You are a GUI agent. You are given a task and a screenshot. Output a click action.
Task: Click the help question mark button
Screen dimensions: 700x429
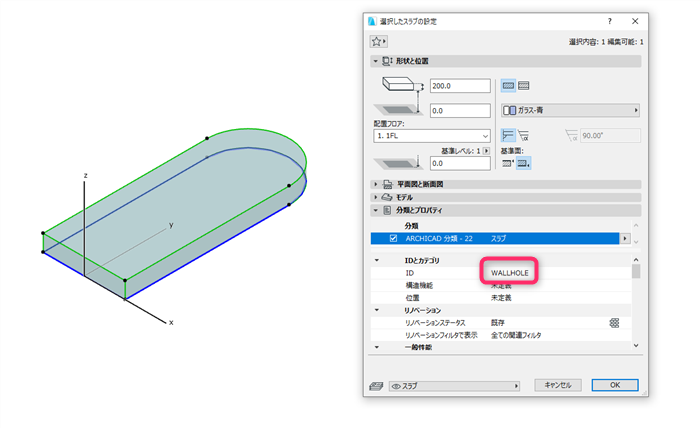click(609, 21)
